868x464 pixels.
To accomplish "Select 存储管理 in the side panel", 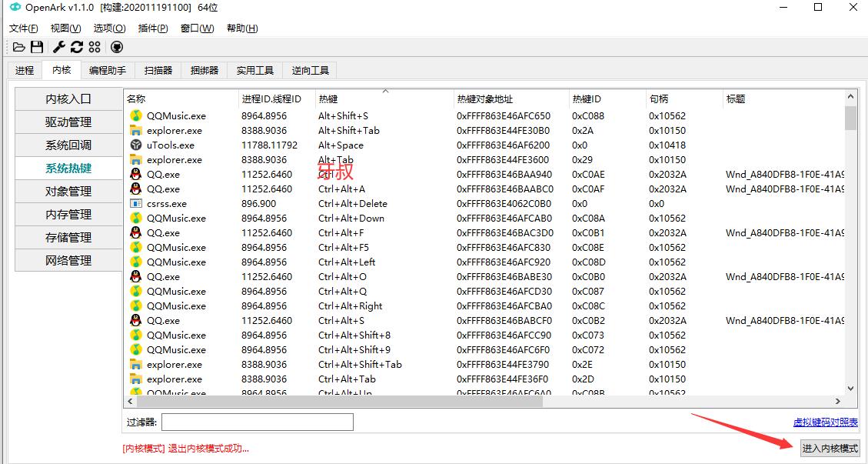I will pyautogui.click(x=68, y=237).
